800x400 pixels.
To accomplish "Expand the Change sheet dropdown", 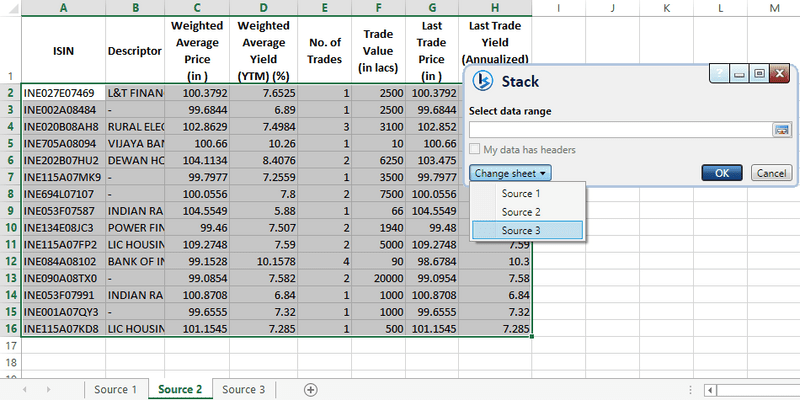I will click(x=510, y=173).
